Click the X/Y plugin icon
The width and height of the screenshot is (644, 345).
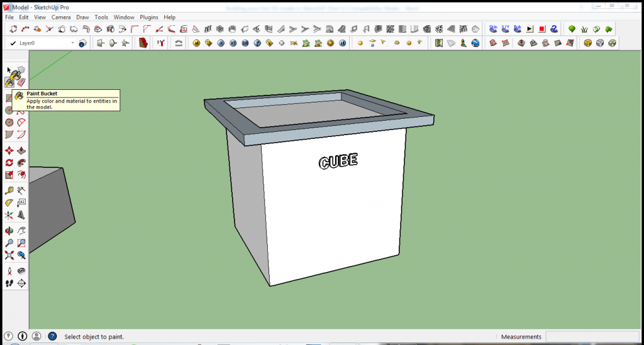click(505, 29)
